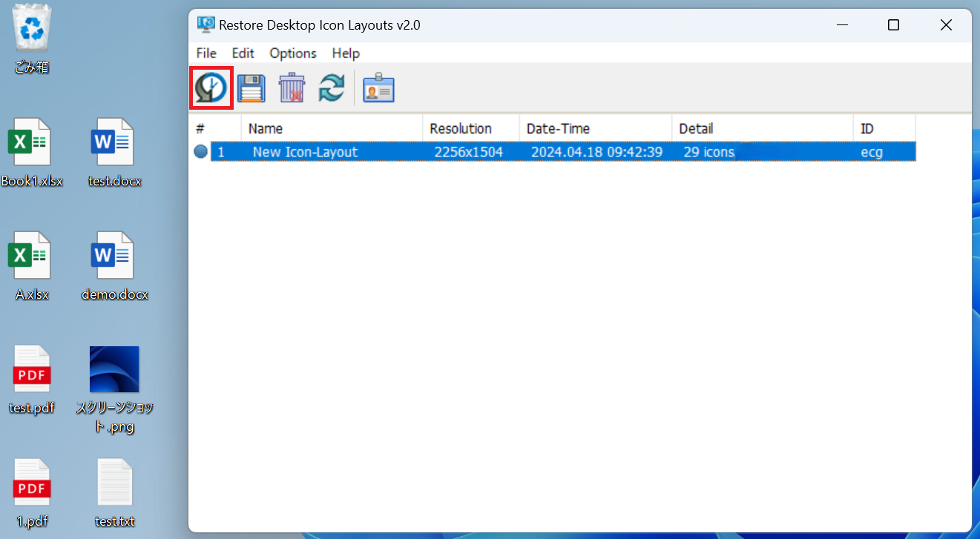This screenshot has width=980, height=539.
Task: Click the Save icon layout floppy button
Action: 251,88
